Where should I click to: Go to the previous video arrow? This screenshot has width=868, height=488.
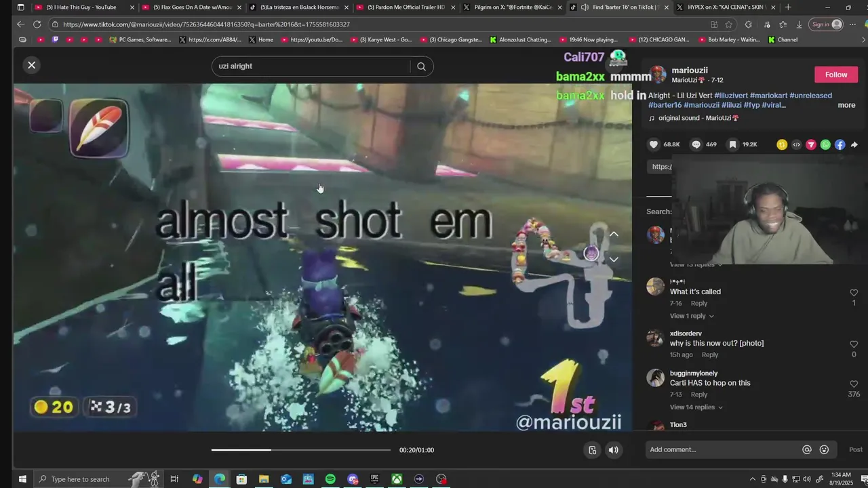coord(614,235)
